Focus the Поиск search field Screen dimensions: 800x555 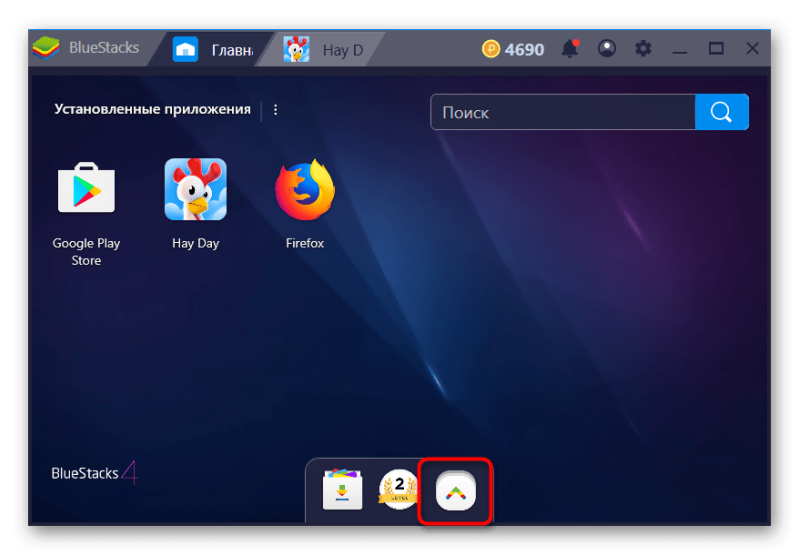563,112
